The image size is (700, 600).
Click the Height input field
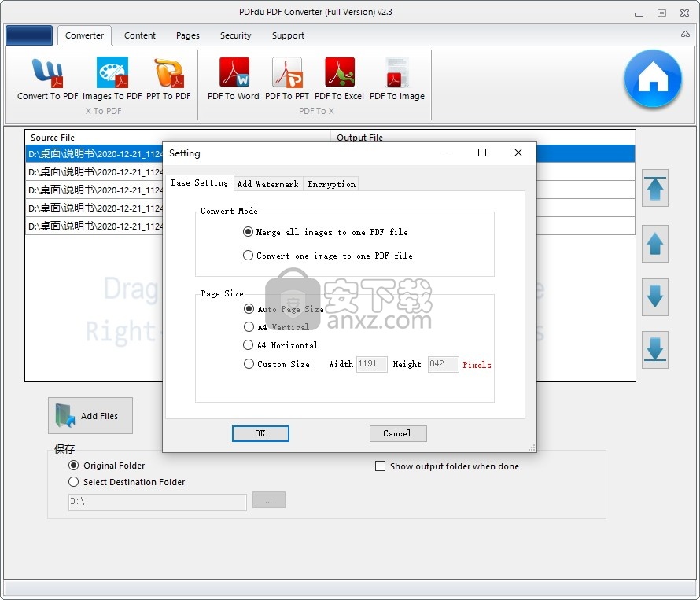pos(443,364)
